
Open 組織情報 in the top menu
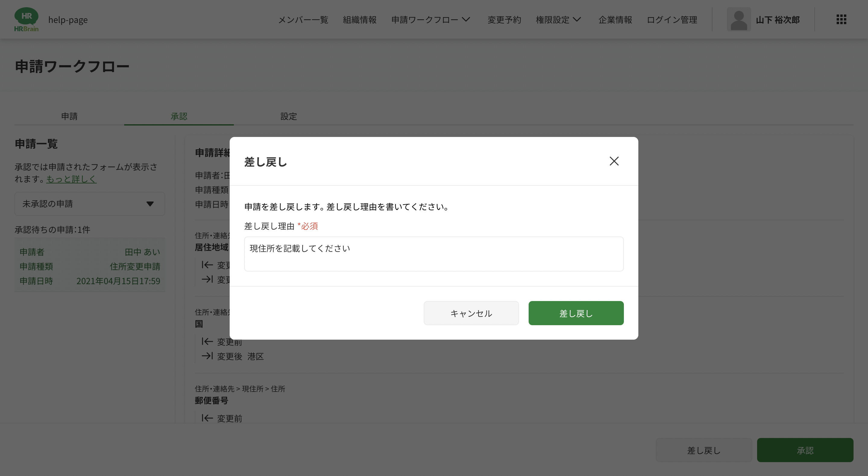pos(360,20)
